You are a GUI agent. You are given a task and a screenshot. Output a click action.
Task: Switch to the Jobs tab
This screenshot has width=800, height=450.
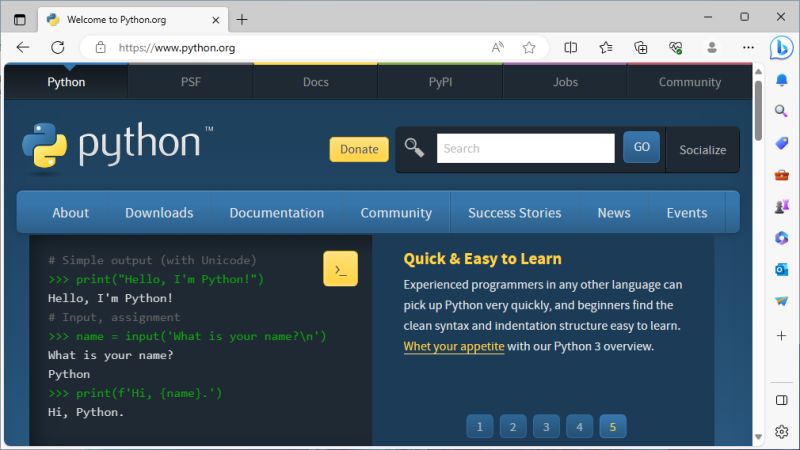(x=565, y=82)
